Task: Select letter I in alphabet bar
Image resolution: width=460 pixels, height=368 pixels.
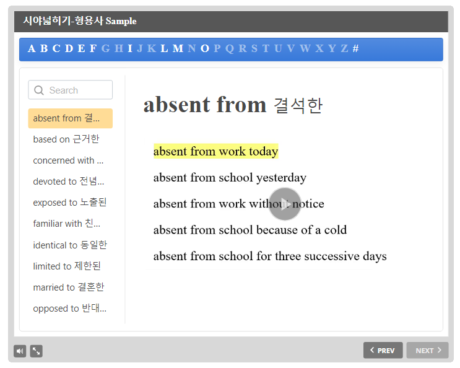Action: pos(130,49)
